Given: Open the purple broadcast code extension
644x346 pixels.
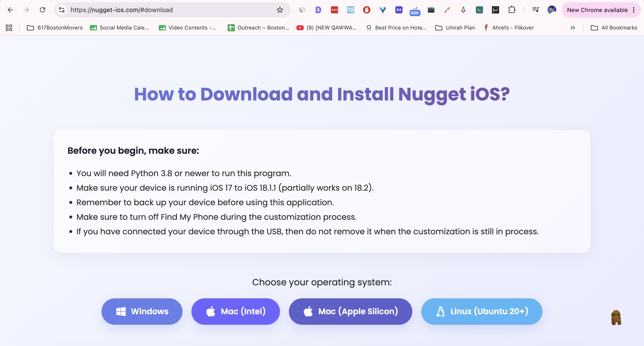Looking at the screenshot, I should pos(399,10).
